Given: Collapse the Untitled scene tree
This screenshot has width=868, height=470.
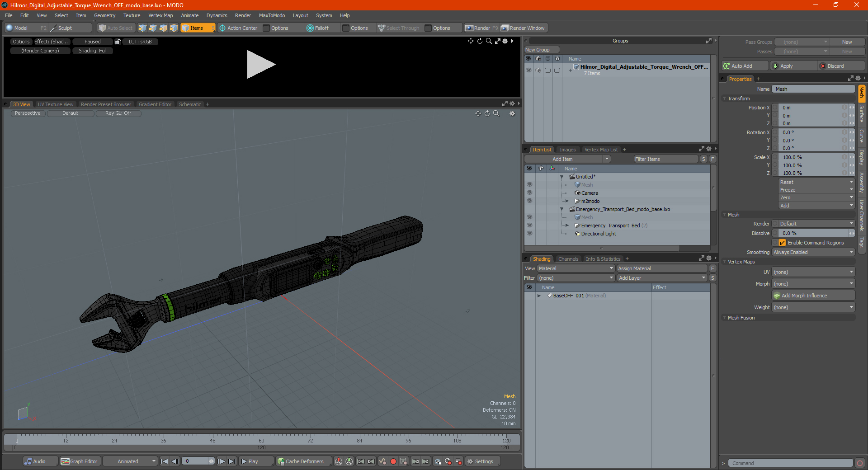Looking at the screenshot, I should coord(562,177).
